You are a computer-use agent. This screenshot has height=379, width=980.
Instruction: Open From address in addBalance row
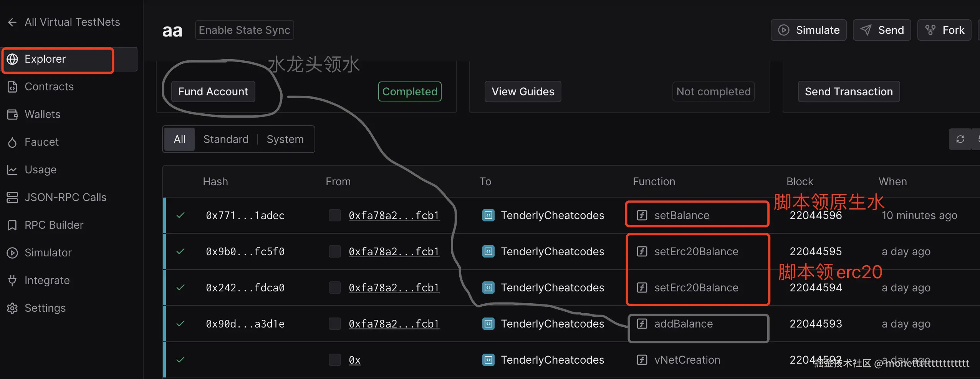click(x=394, y=324)
